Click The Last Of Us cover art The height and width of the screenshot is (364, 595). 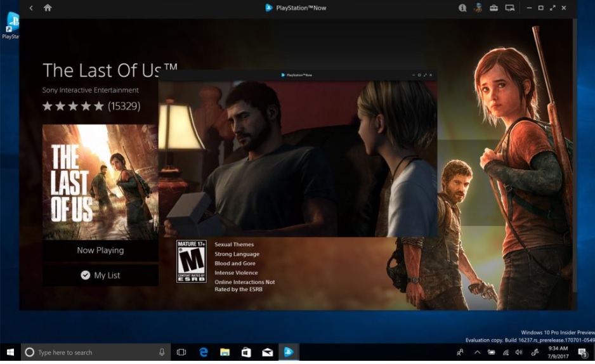100,182
